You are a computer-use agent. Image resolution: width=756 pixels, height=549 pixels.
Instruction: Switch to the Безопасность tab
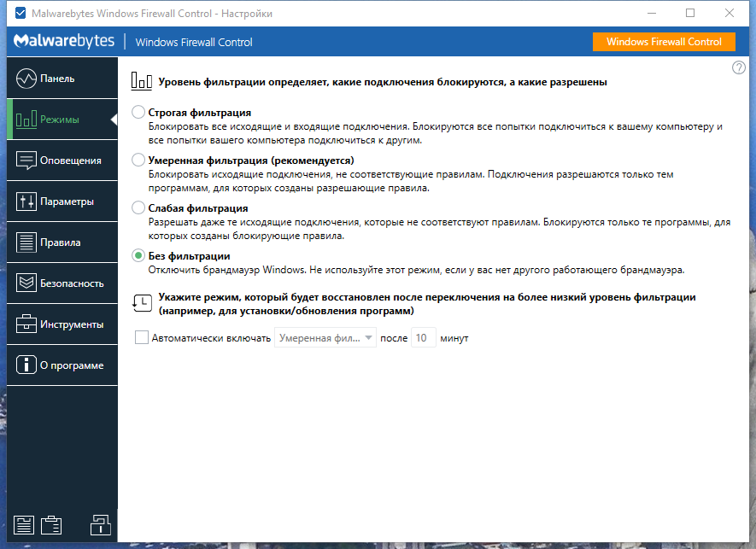(x=62, y=283)
